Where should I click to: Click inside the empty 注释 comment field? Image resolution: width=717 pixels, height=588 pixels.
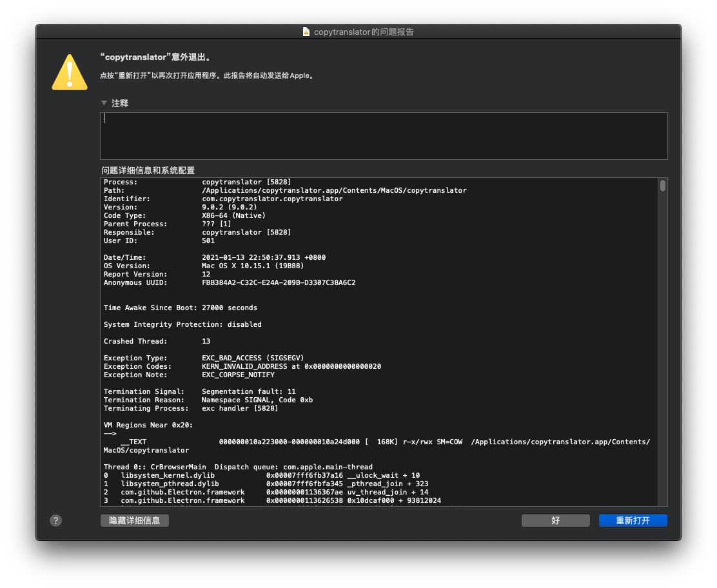[384, 134]
